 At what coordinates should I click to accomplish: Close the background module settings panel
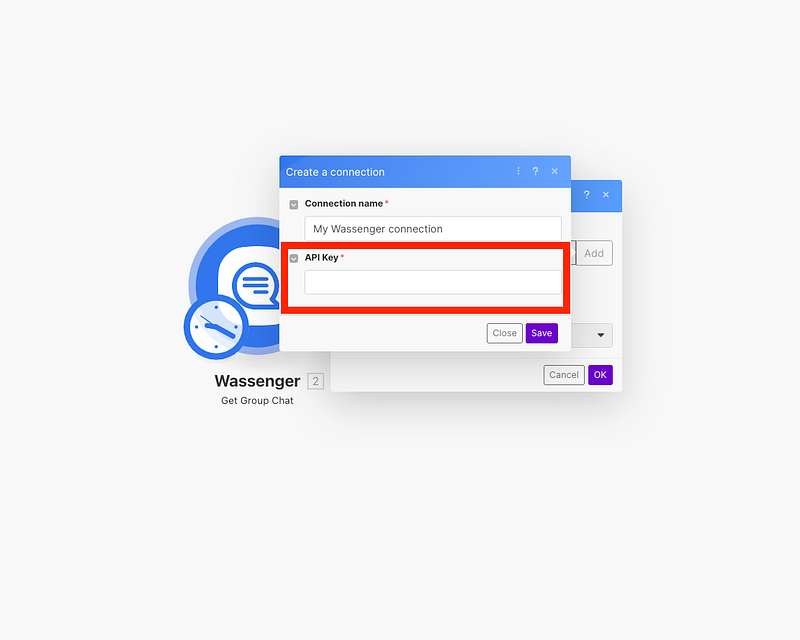(x=606, y=195)
